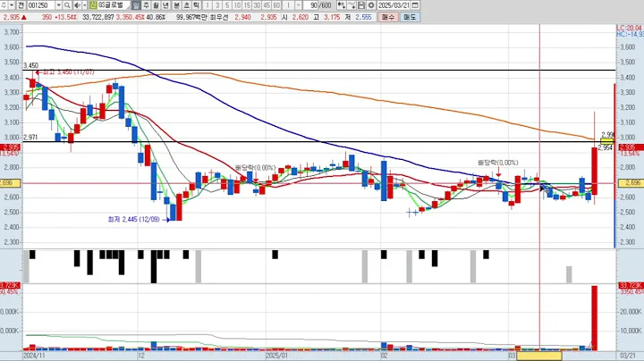The width and height of the screenshot is (644, 361).
Task: Open the stock code history dropdown
Action: (59, 5)
